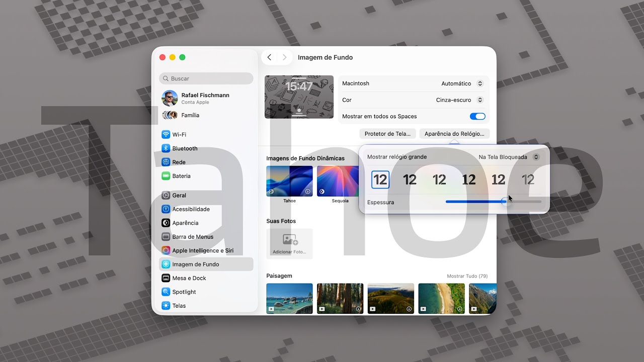The width and height of the screenshot is (644, 362).
Task: Click the search magnifier in Buscar field
Action: point(166,78)
